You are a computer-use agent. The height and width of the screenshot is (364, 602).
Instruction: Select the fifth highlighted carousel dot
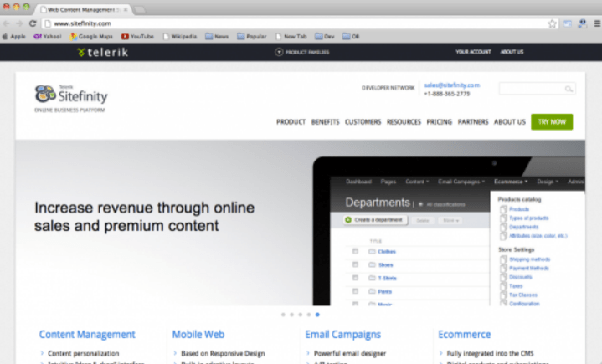tap(317, 315)
